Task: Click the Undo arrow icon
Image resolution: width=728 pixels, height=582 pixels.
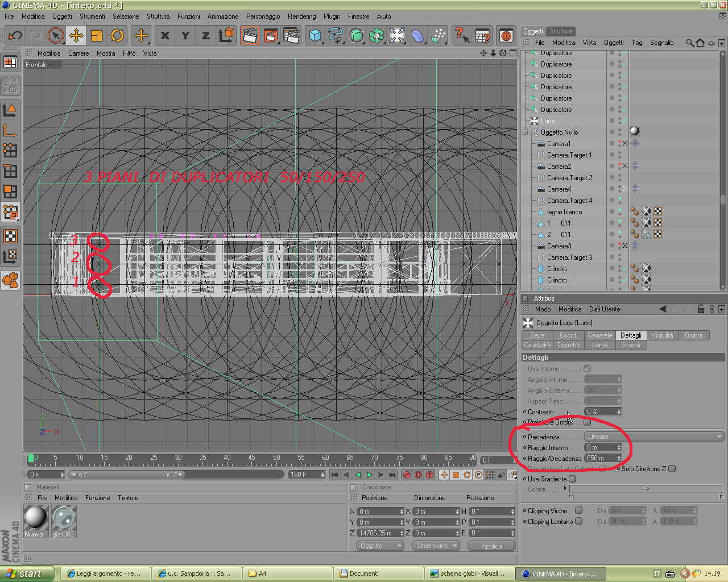Action: click(15, 36)
